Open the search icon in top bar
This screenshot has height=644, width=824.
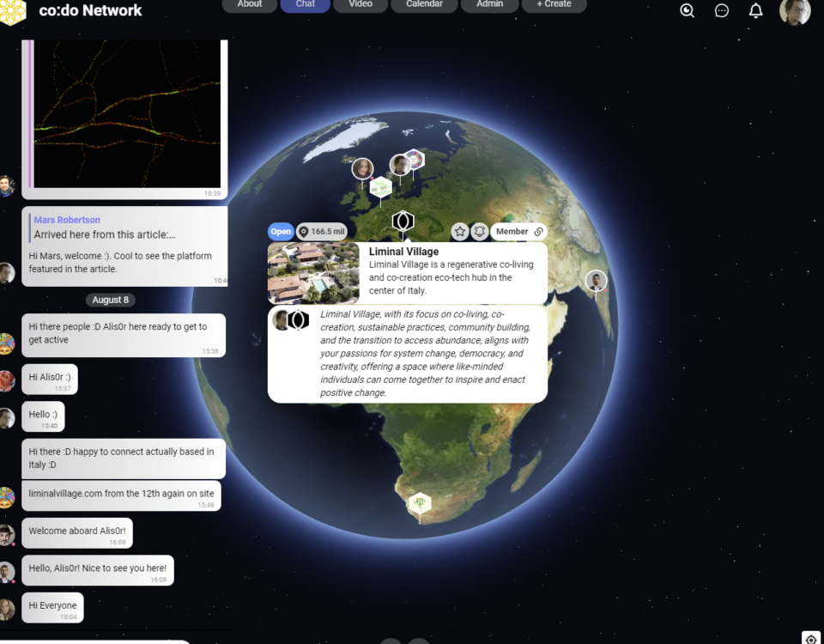[x=687, y=10]
